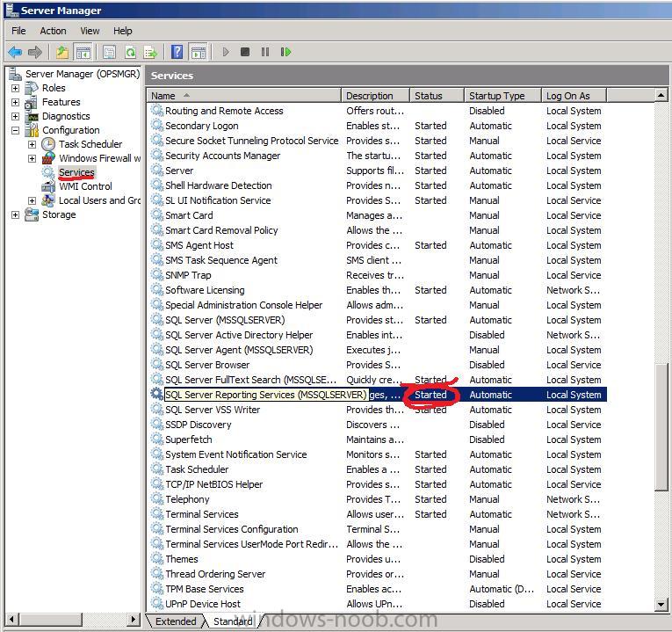Sort by the Startup Type column header
The image size is (672, 632).
502,96
